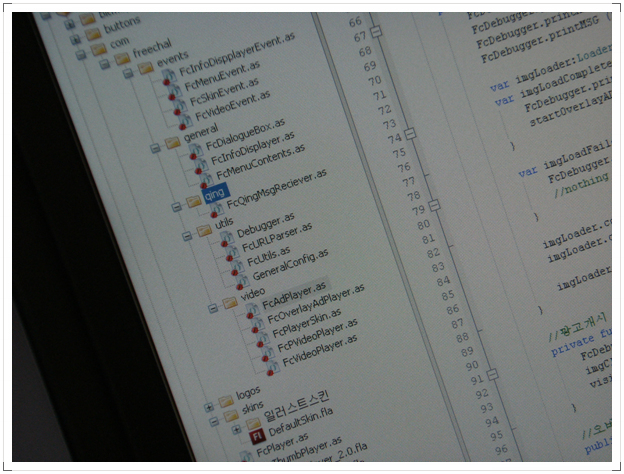Image resolution: width=624 pixels, height=474 pixels.
Task: Collapse code block at line 67
Action: click(376, 31)
